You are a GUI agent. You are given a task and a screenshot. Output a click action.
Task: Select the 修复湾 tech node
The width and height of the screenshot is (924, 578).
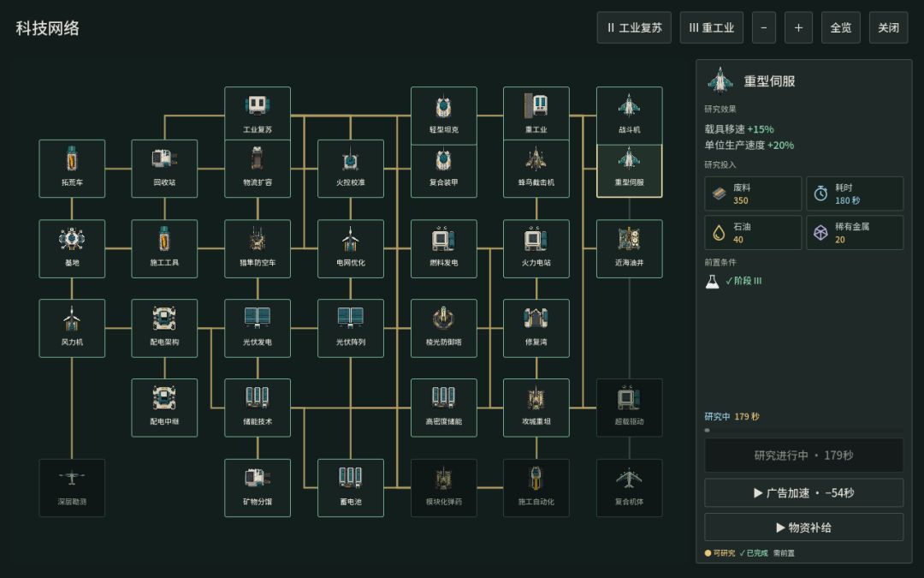536,329
